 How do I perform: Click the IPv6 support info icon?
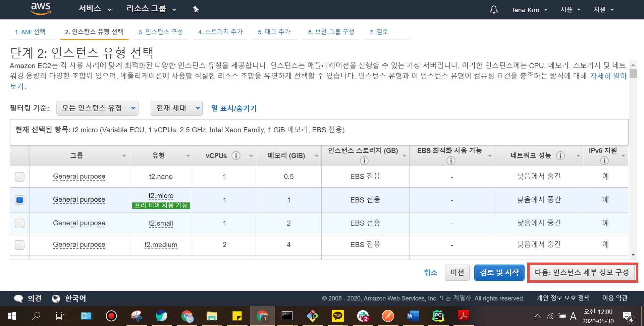click(604, 161)
